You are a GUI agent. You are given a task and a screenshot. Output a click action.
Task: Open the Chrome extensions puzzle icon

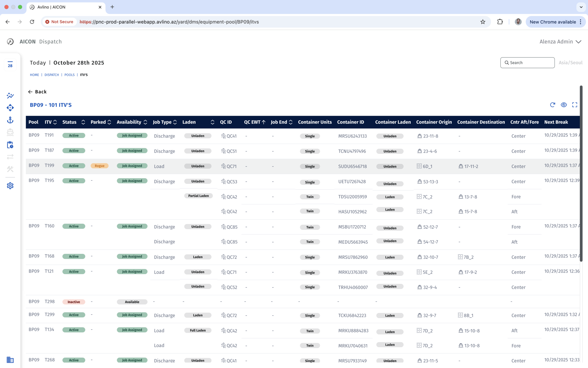click(x=500, y=22)
